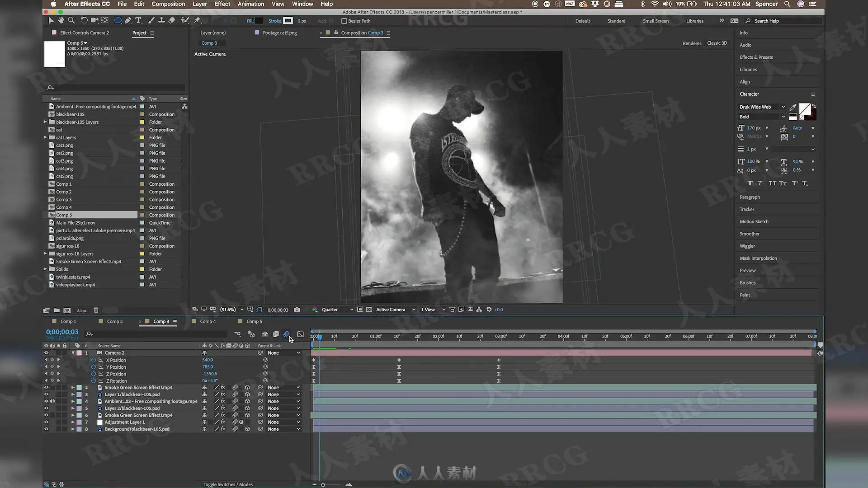Screen dimensions: 868x488
Task: Expand the cat Layers folder
Action: tap(45, 137)
